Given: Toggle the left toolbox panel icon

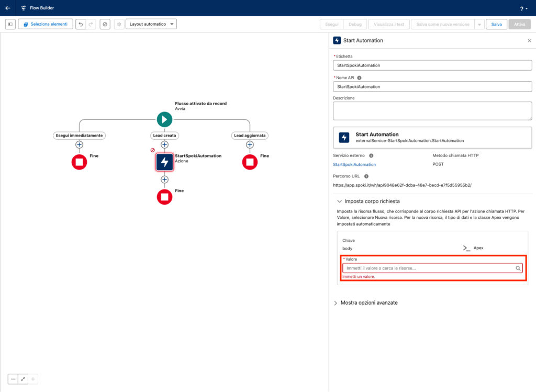Looking at the screenshot, I should [10, 24].
